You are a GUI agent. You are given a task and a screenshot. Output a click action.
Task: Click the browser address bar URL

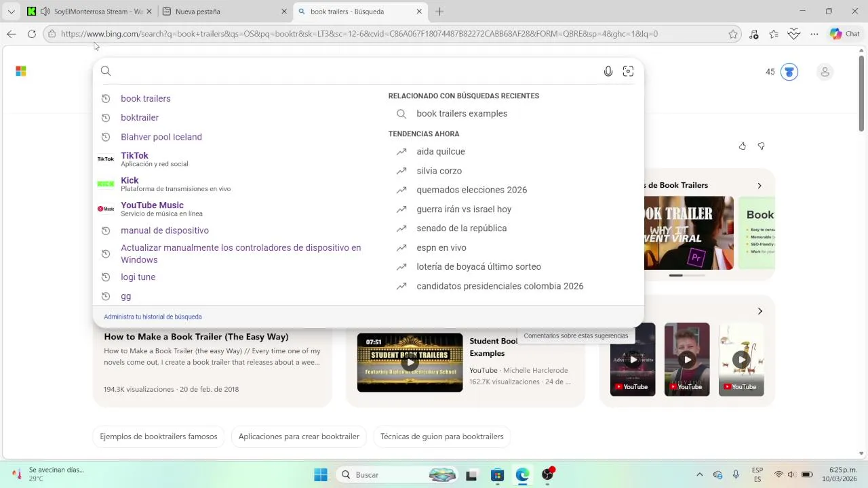click(359, 34)
